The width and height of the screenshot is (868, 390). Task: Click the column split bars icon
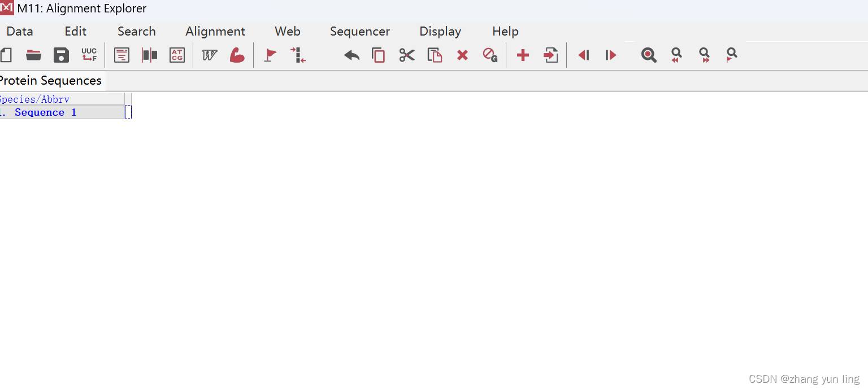coord(149,55)
